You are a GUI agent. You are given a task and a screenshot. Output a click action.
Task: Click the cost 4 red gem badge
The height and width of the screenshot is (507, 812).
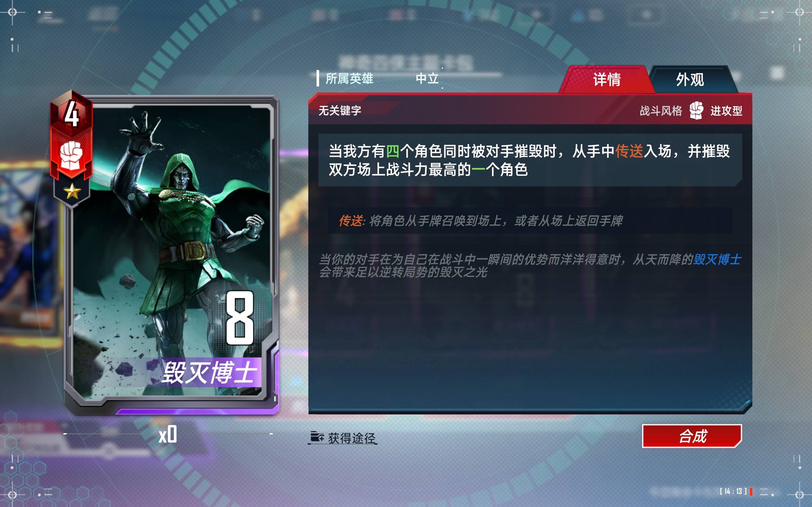point(71,113)
